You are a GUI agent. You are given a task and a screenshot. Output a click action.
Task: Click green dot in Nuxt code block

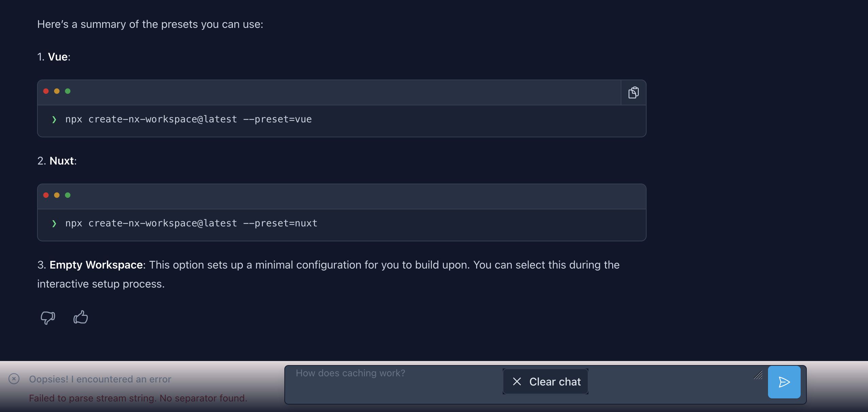click(x=68, y=195)
